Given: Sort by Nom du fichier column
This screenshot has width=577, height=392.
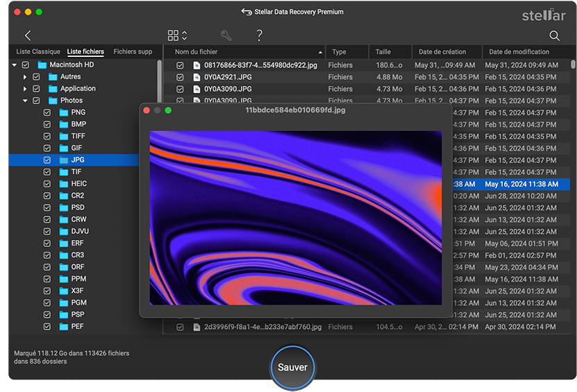Looking at the screenshot, I should point(244,52).
